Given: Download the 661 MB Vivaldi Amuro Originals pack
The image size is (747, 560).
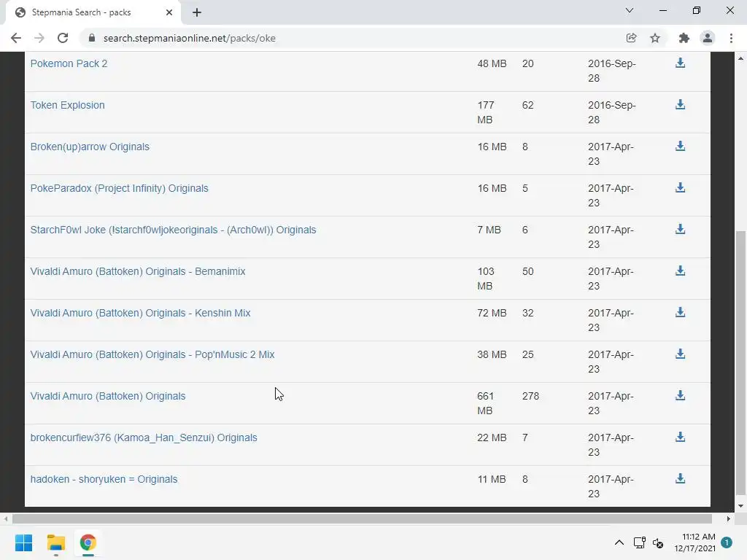Looking at the screenshot, I should [680, 395].
